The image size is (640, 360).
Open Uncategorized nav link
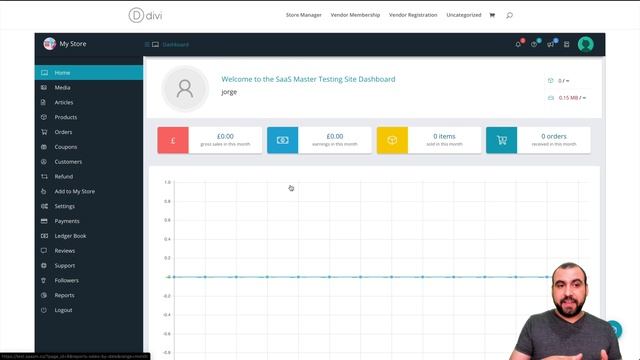464,15
